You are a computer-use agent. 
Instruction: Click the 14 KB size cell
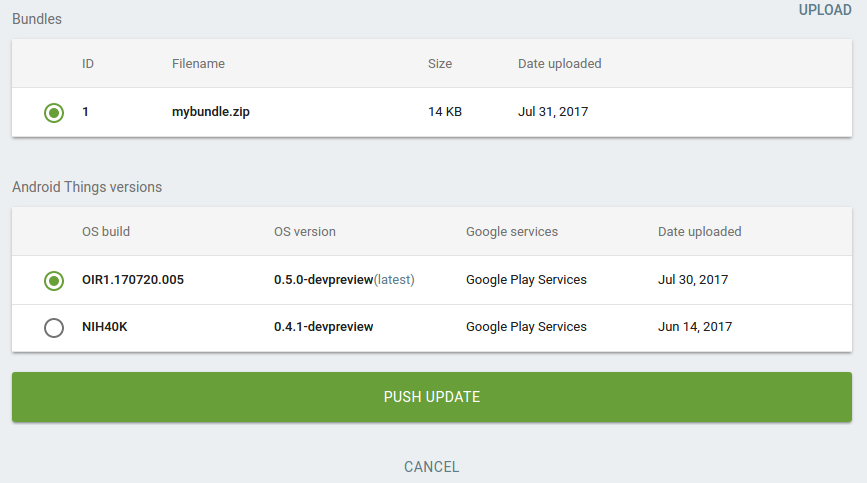[x=445, y=112]
